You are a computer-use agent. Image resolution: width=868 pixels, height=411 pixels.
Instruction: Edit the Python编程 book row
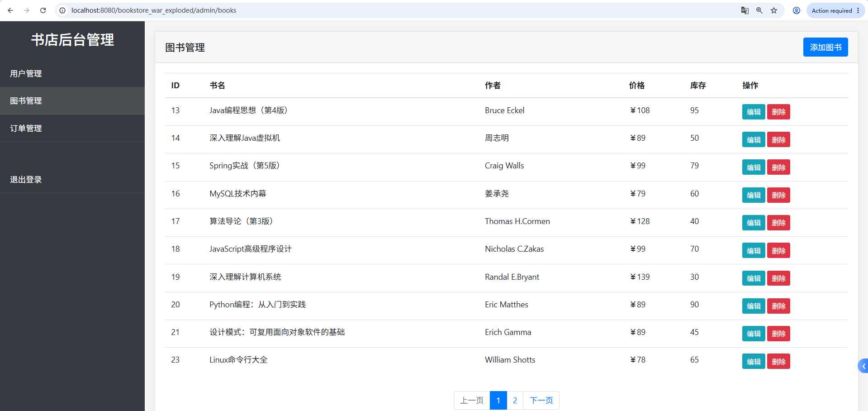754,306
